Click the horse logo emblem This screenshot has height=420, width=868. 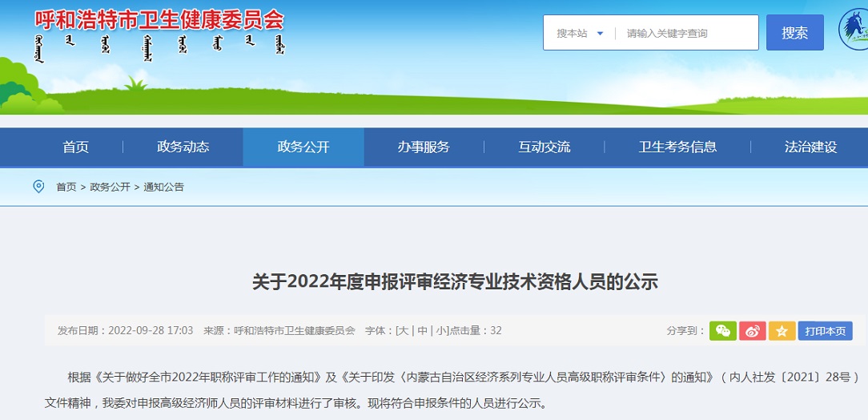[x=854, y=30]
